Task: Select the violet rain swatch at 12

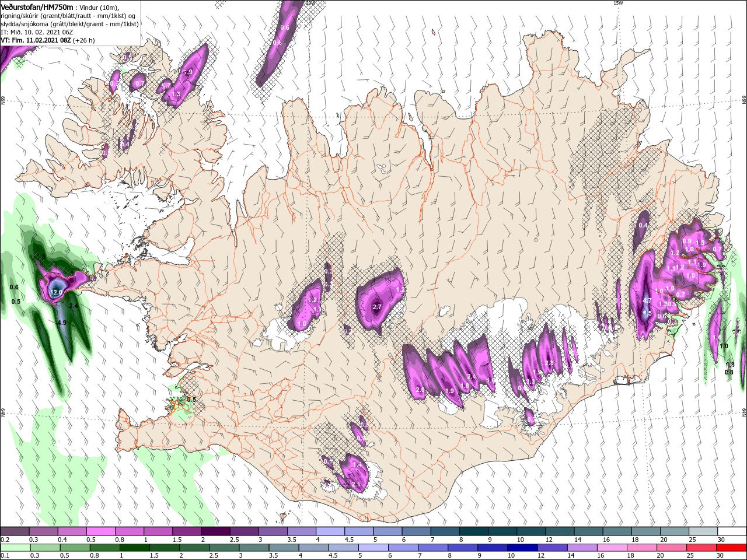Action: tap(552, 548)
